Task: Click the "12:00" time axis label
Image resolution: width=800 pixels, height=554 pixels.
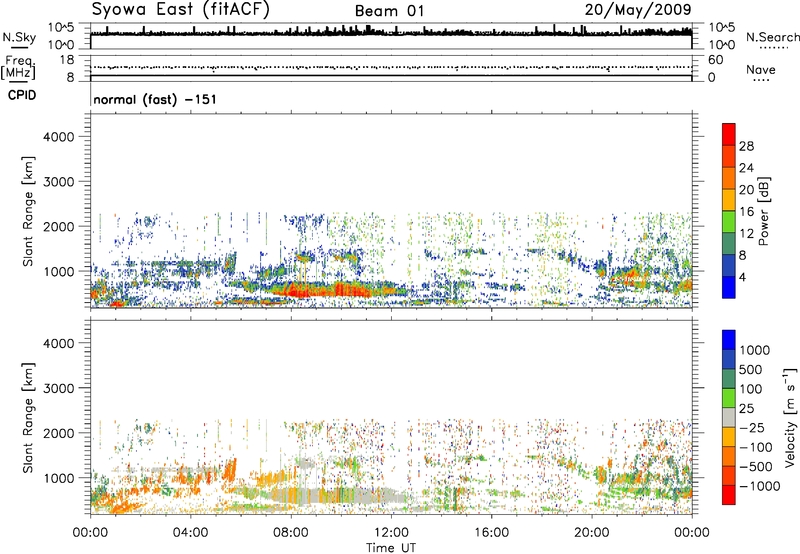Action: (x=391, y=533)
